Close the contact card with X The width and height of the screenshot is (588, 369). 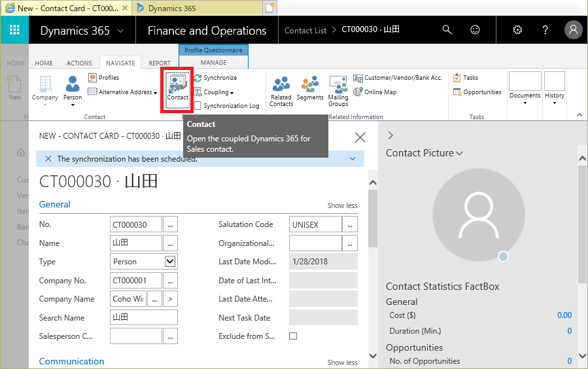[x=360, y=137]
